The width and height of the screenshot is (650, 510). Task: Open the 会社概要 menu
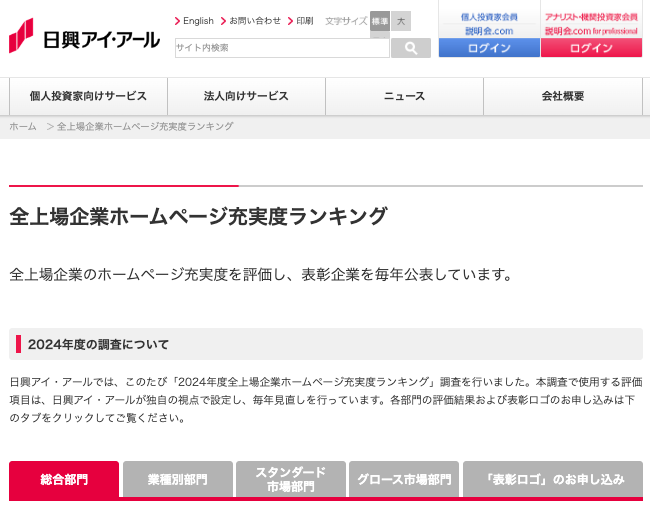562,97
